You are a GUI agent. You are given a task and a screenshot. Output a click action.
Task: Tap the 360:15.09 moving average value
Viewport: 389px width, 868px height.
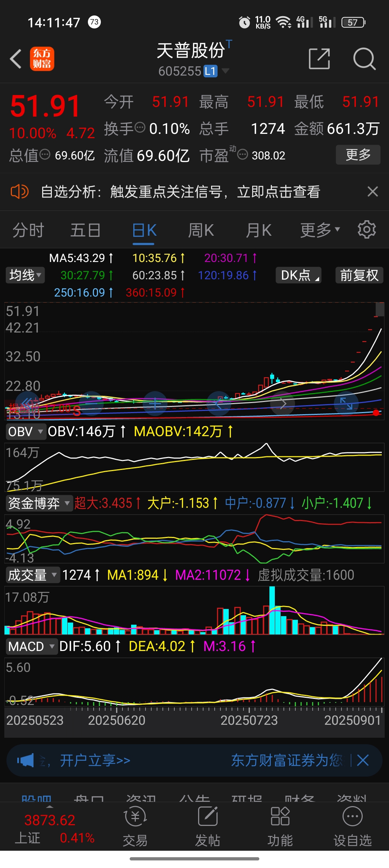(x=155, y=293)
